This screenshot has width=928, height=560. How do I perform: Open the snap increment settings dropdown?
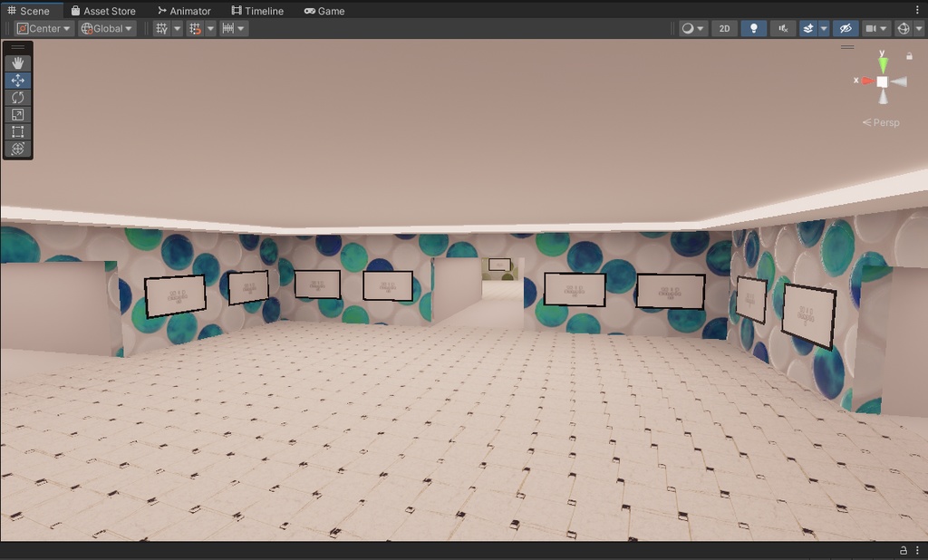pos(233,28)
